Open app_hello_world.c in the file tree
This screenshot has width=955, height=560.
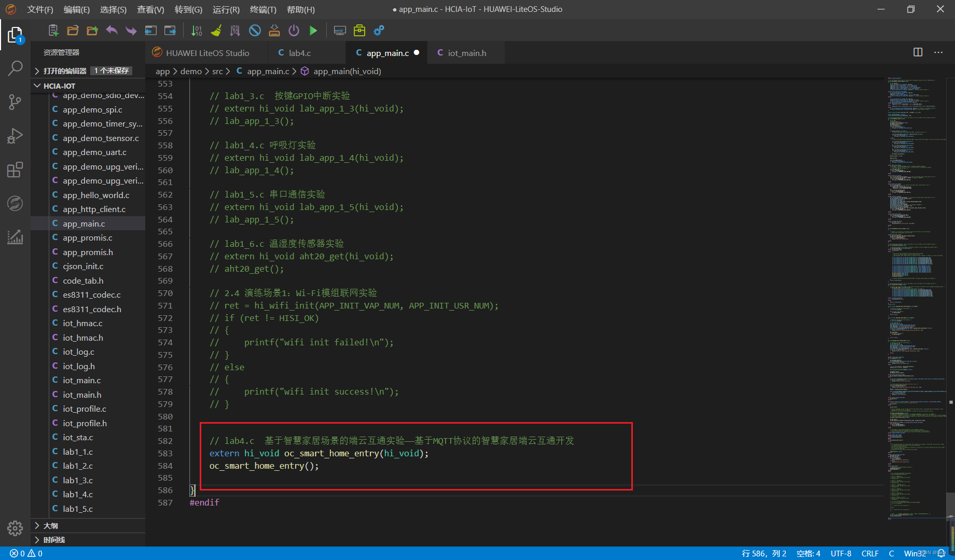pos(96,195)
